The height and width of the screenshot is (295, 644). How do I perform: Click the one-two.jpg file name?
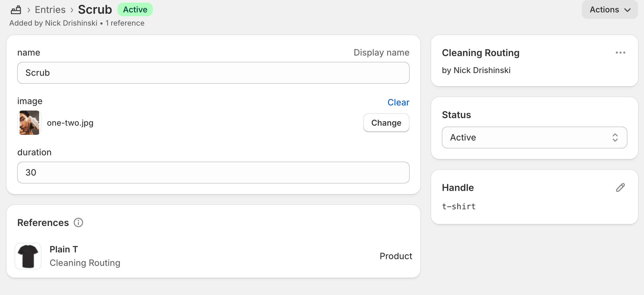coord(70,123)
